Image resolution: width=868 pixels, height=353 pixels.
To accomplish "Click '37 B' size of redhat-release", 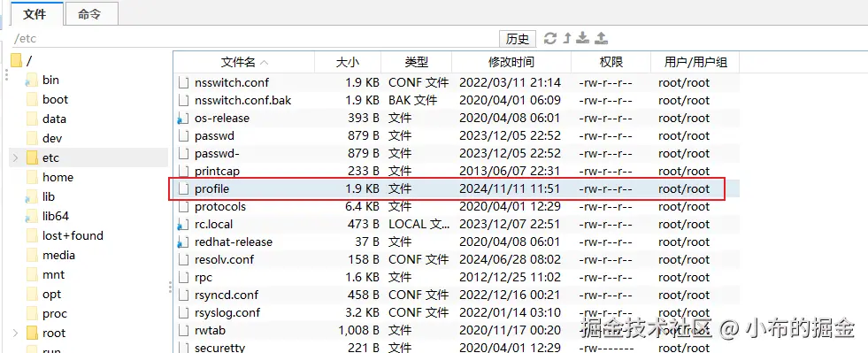I will pos(367,242).
